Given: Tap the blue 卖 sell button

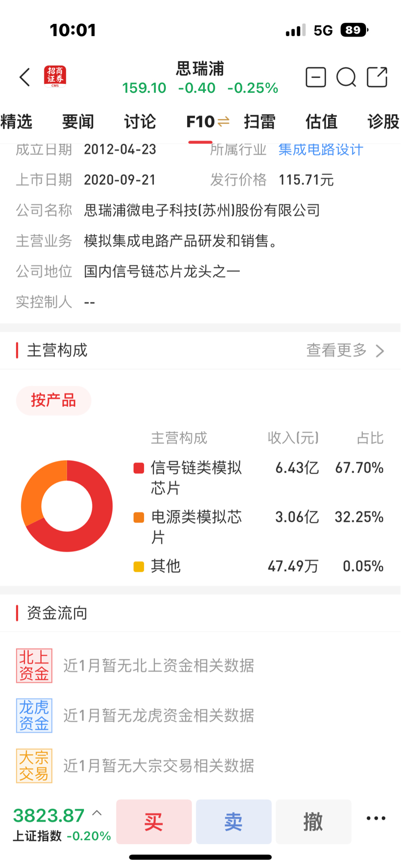Looking at the screenshot, I should pos(234,822).
